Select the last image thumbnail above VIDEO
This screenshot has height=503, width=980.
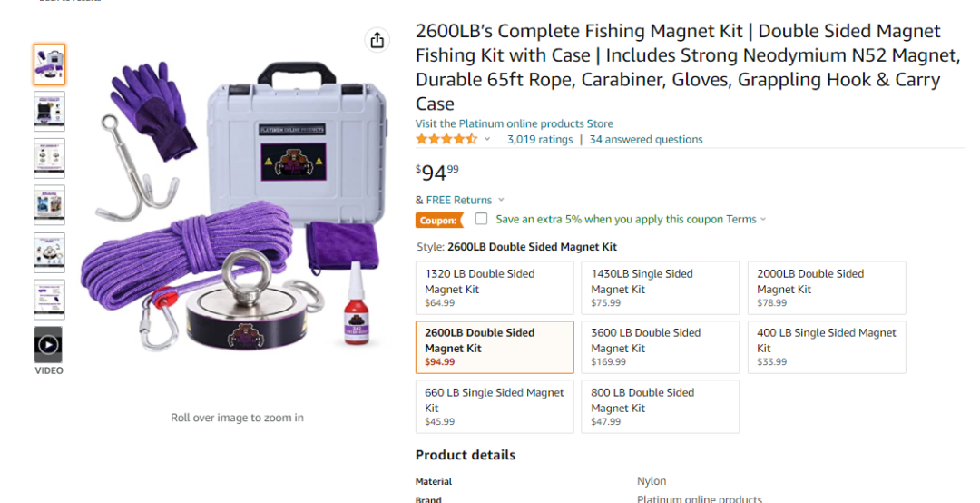(49, 299)
